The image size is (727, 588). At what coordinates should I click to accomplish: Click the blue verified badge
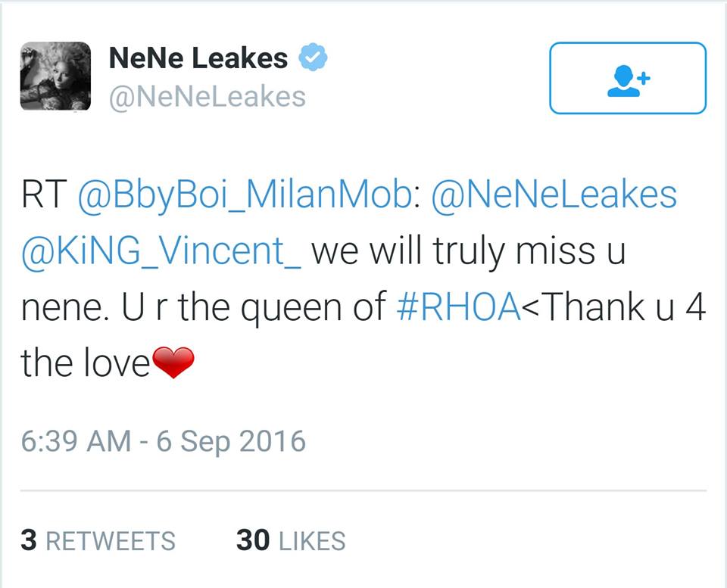coord(313,58)
